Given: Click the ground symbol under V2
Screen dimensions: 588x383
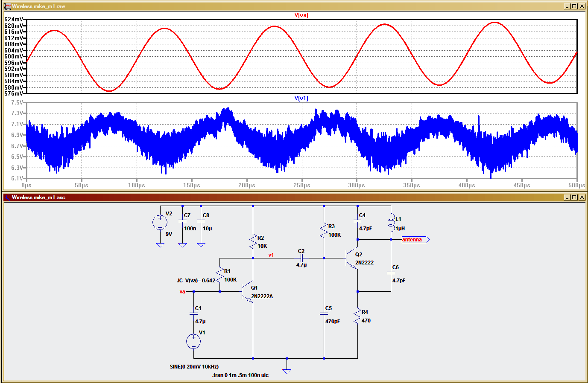Looking at the screenshot, I should pyautogui.click(x=160, y=245).
